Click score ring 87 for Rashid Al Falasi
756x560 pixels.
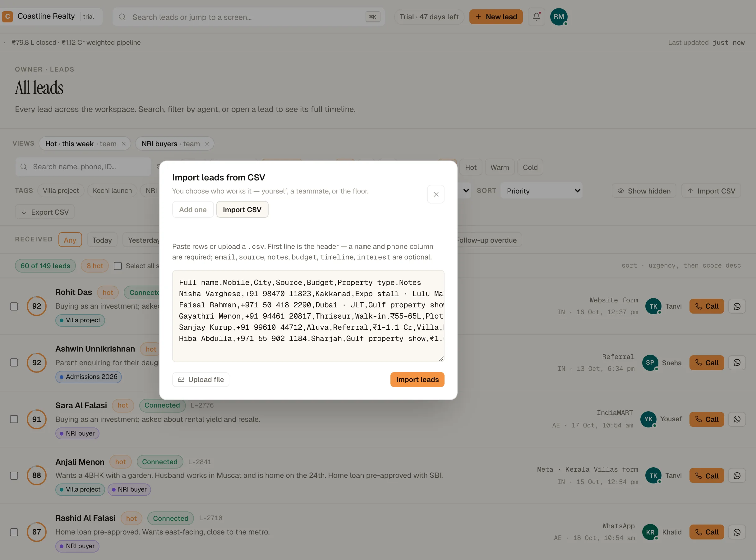[37, 532]
